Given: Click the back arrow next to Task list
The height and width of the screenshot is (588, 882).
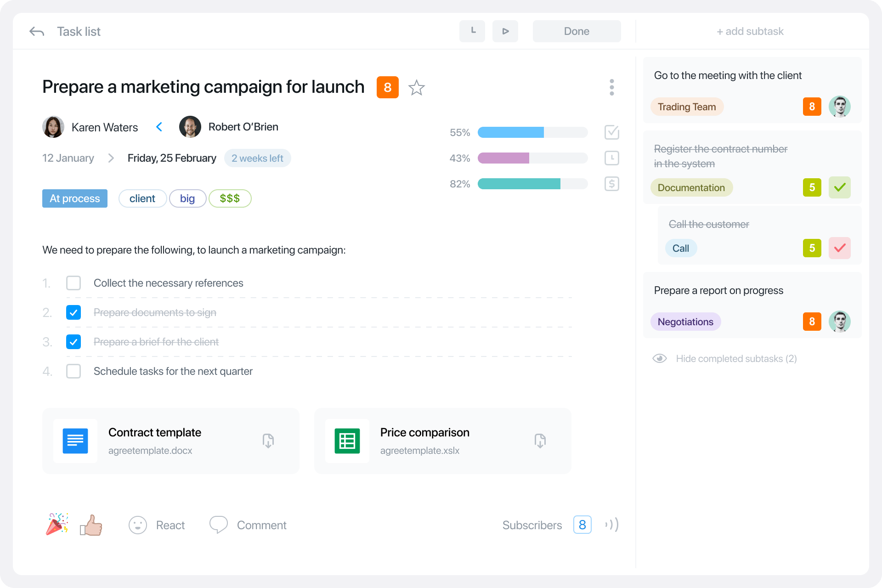Looking at the screenshot, I should (36, 31).
